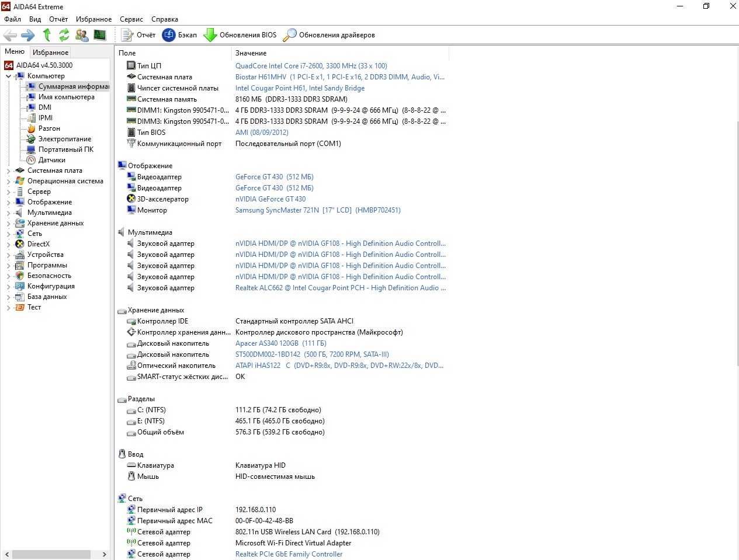Expand the Операционная система tree node
The height and width of the screenshot is (560, 739).
pos(8,181)
